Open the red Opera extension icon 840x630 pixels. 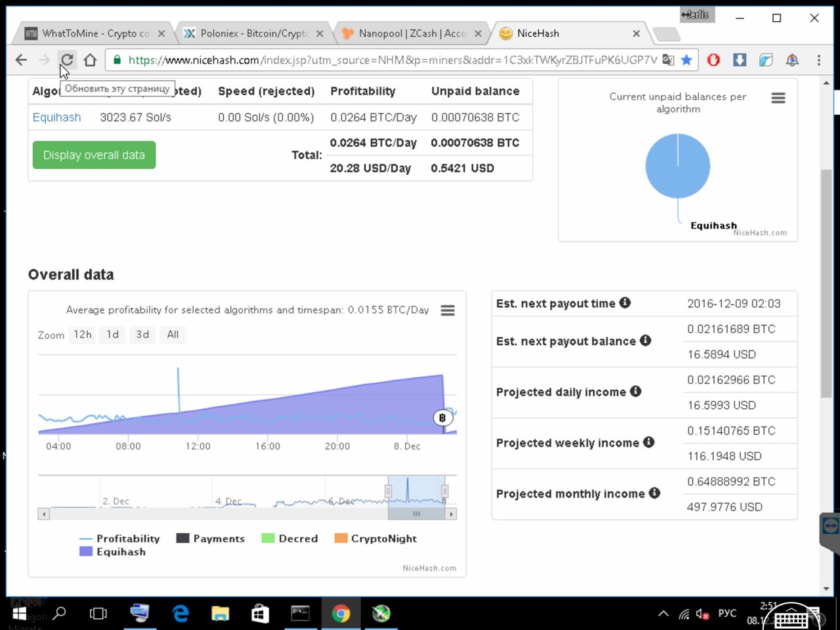pos(714,60)
